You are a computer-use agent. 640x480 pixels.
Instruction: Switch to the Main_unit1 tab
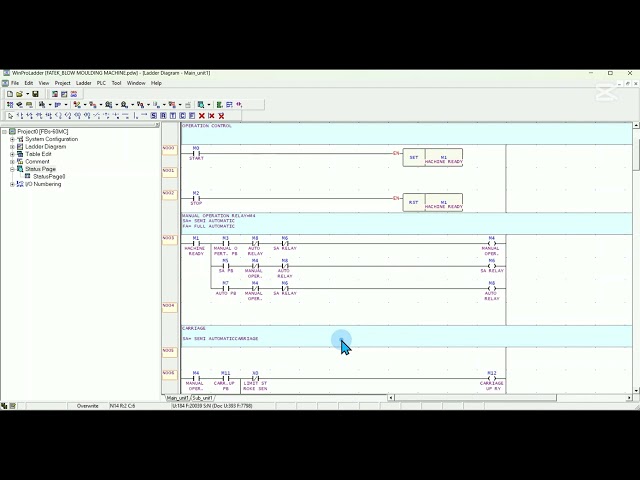click(178, 398)
